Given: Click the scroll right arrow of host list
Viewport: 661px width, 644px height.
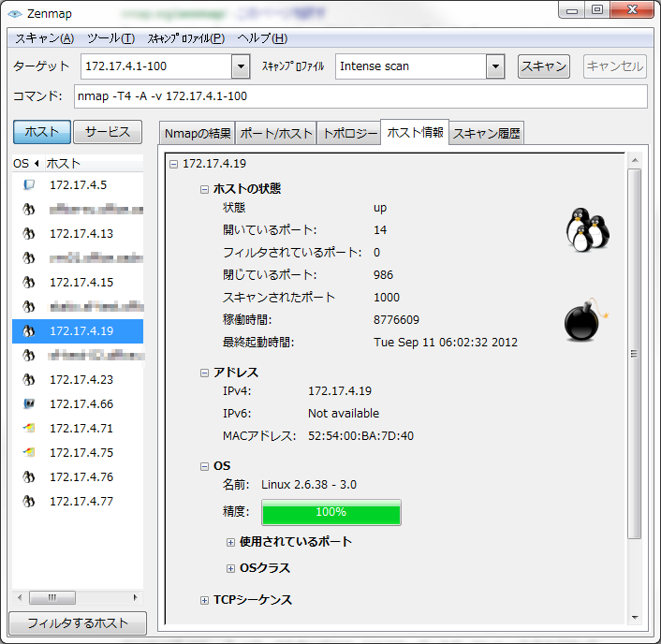Looking at the screenshot, I should pos(136,597).
